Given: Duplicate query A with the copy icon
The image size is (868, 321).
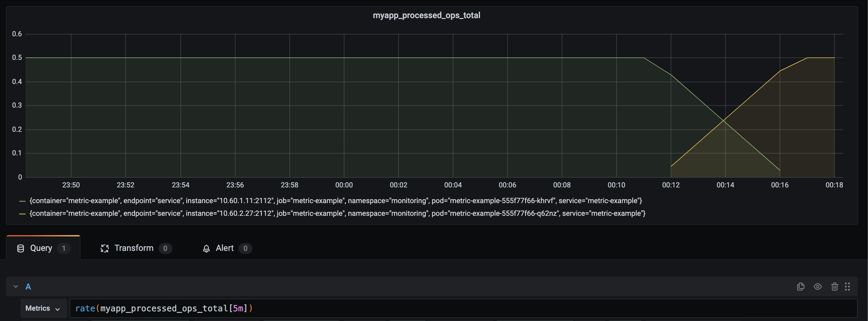Looking at the screenshot, I should 801,286.
